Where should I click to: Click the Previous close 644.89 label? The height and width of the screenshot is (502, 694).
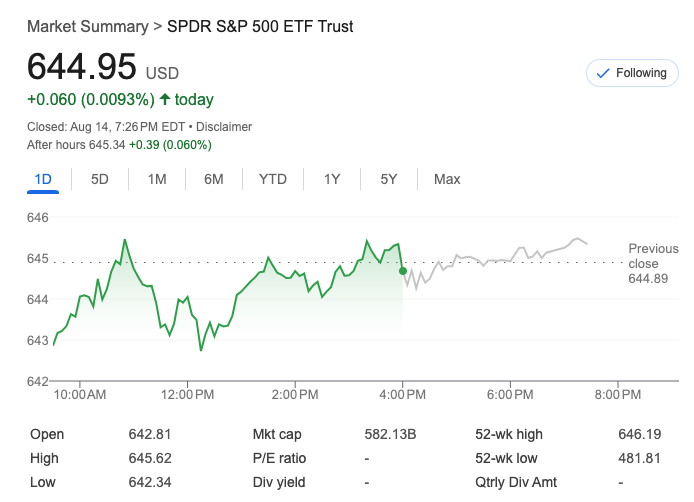point(653,264)
